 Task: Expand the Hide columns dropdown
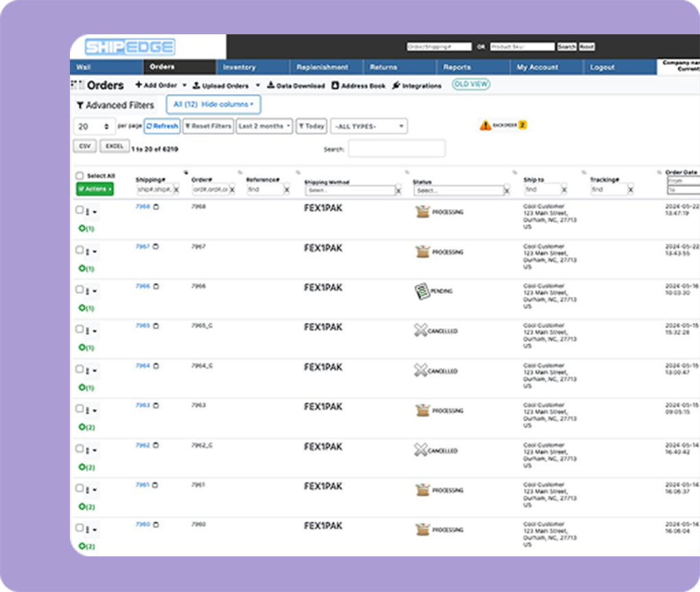coord(228,105)
